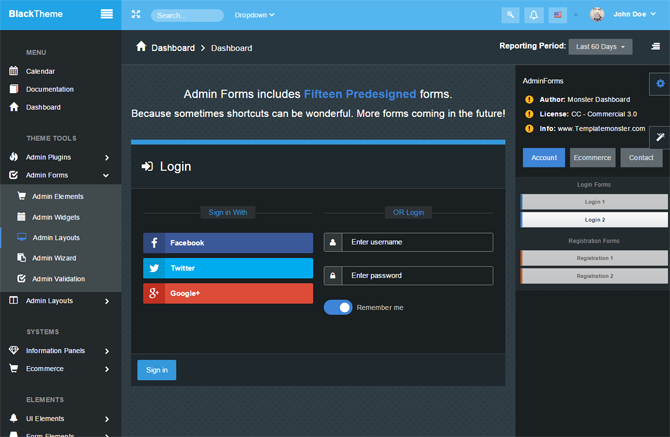Screen dimensions: 670x437
Task: Click the Facebook f logo icon
Action: pyautogui.click(x=154, y=243)
